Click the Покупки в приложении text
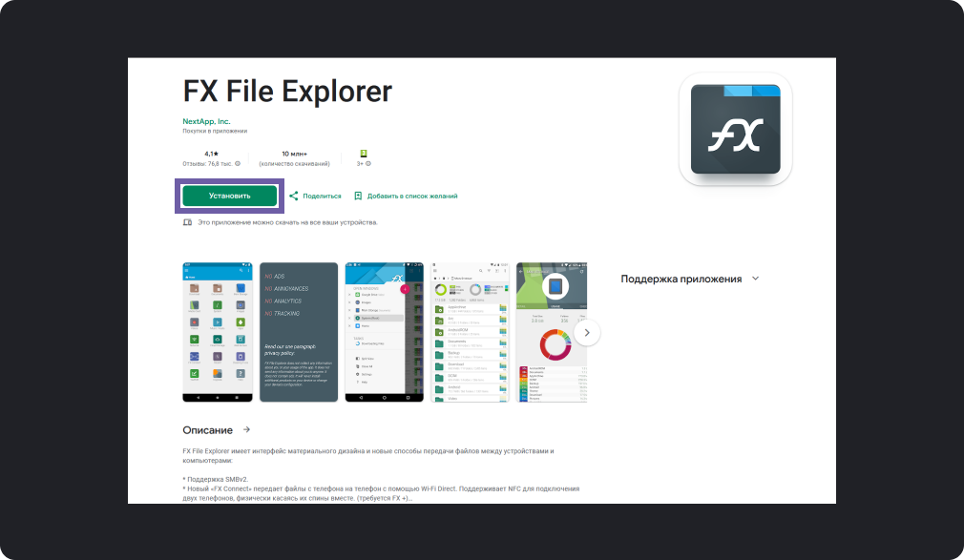This screenshot has width=964, height=560. [x=215, y=131]
